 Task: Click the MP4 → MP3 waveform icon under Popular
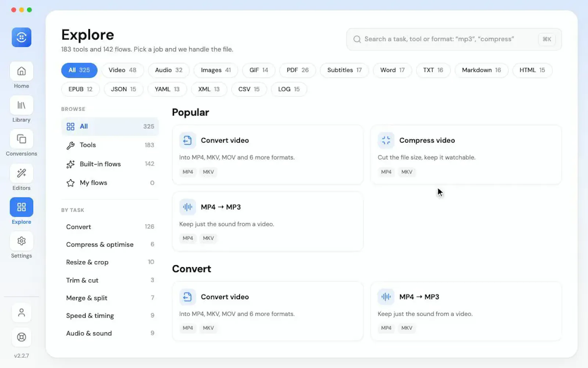[187, 207]
